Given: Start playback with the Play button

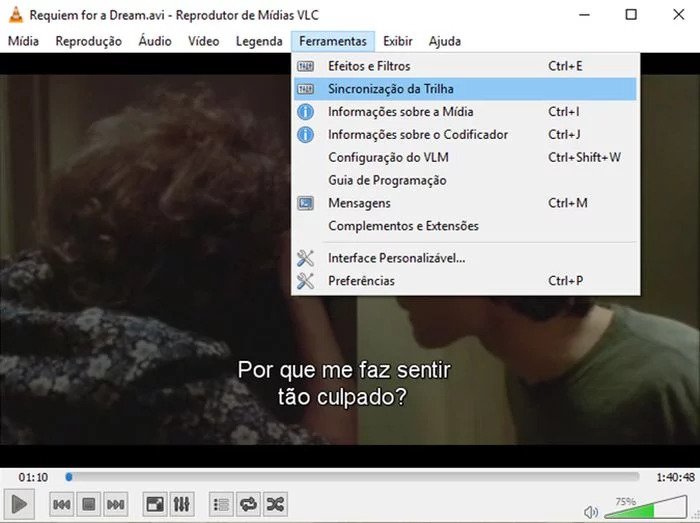Looking at the screenshot, I should (x=19, y=504).
